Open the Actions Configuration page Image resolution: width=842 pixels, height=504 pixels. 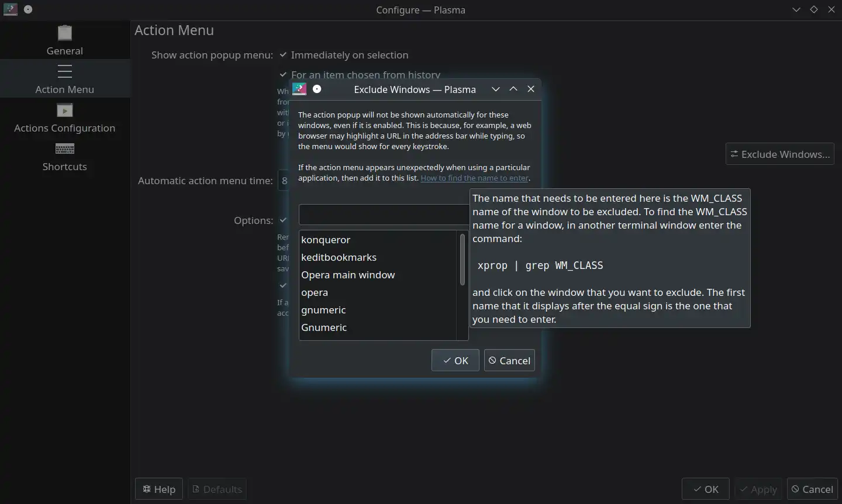pos(64,117)
